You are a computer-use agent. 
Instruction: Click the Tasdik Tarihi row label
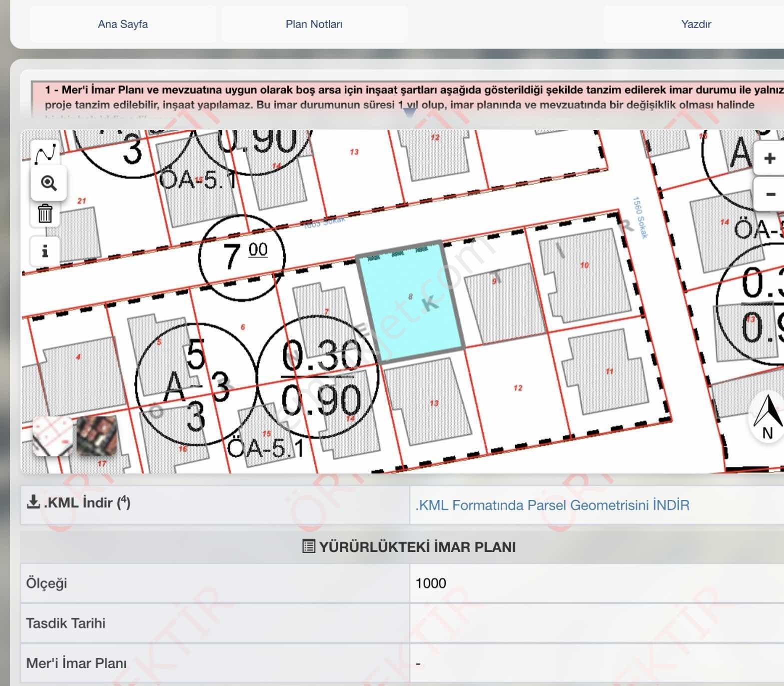65,623
